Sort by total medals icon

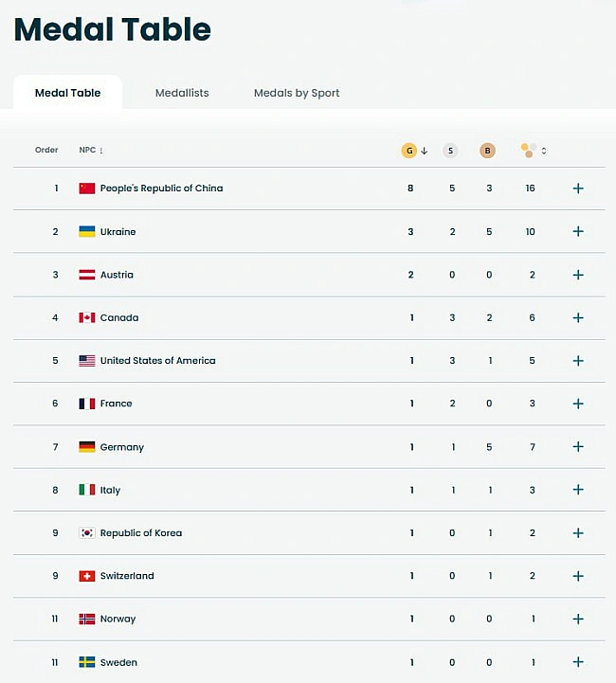click(534, 151)
